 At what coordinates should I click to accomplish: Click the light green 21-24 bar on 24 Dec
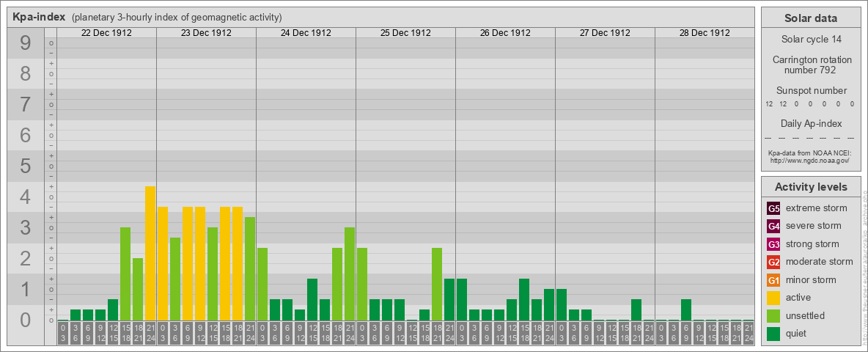point(349,274)
